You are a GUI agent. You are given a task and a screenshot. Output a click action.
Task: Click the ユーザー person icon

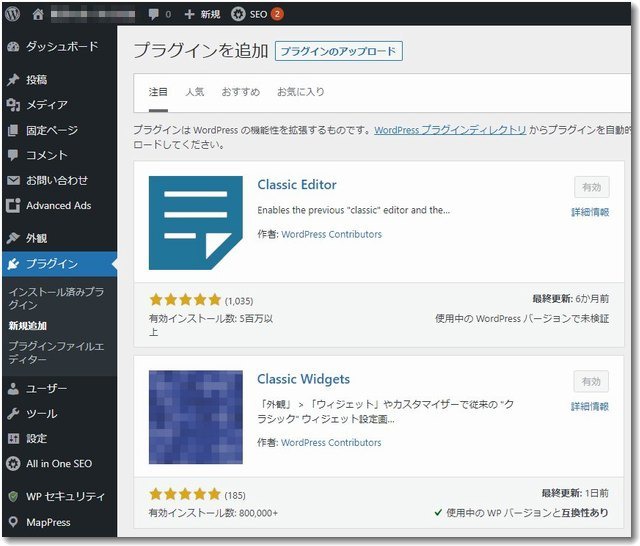(x=13, y=388)
